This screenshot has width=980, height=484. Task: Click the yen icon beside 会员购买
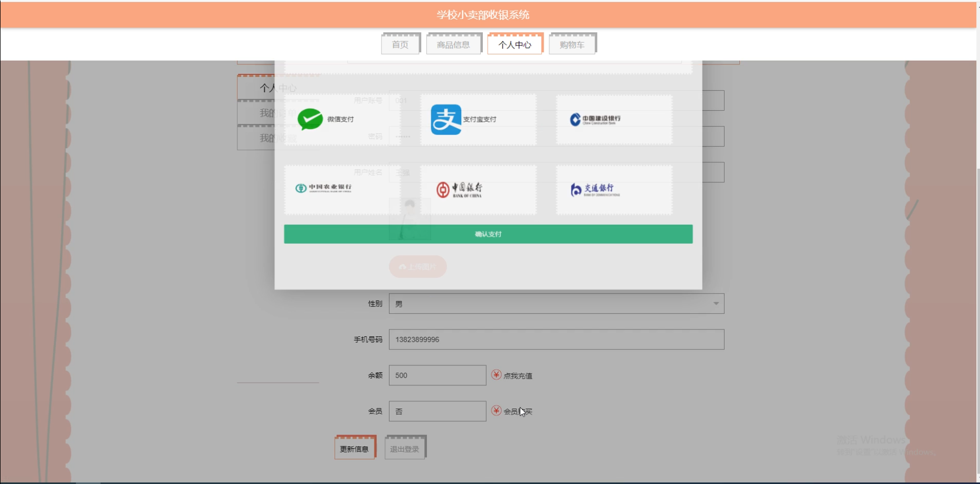click(x=496, y=410)
